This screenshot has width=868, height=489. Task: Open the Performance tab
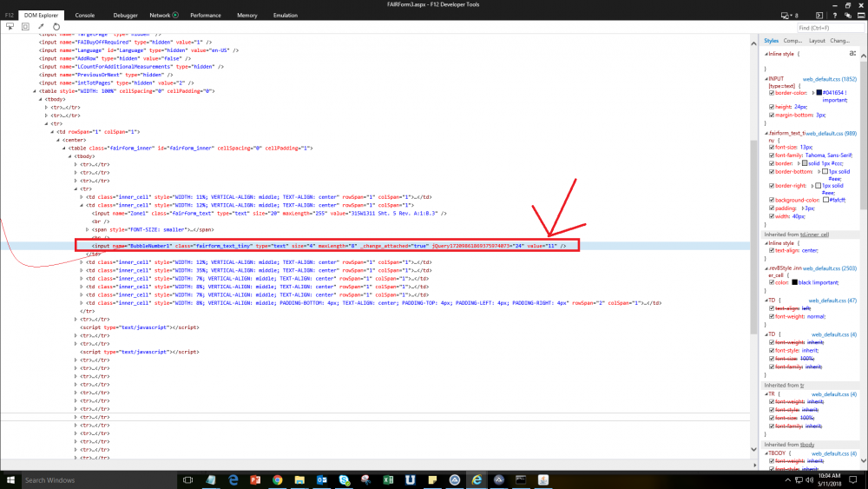(x=206, y=16)
